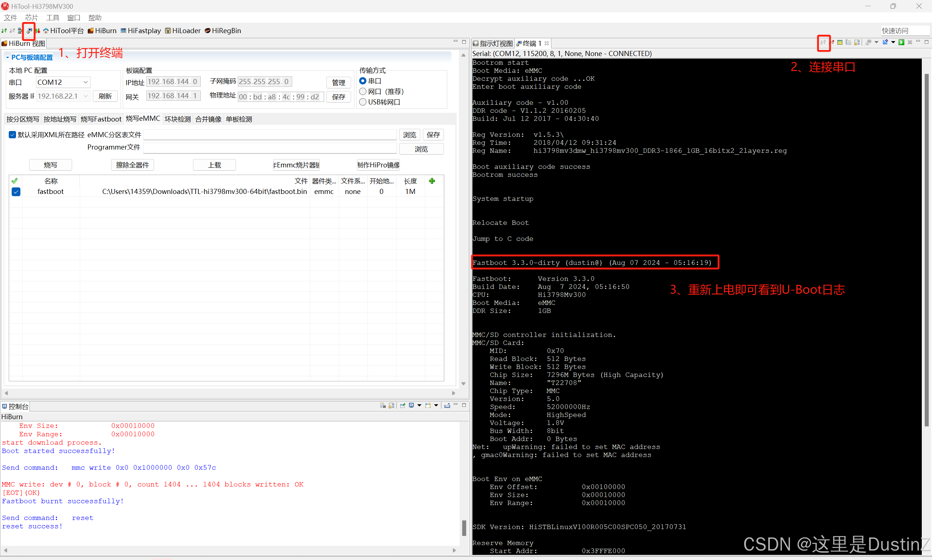Screen dimensions: 932x560
Task: Open the 工具 menu
Action: (52, 17)
